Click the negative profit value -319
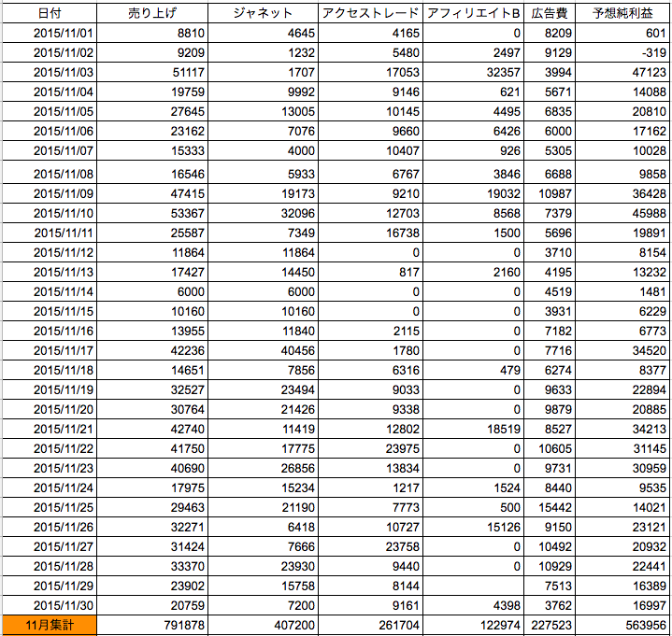 click(x=622, y=52)
